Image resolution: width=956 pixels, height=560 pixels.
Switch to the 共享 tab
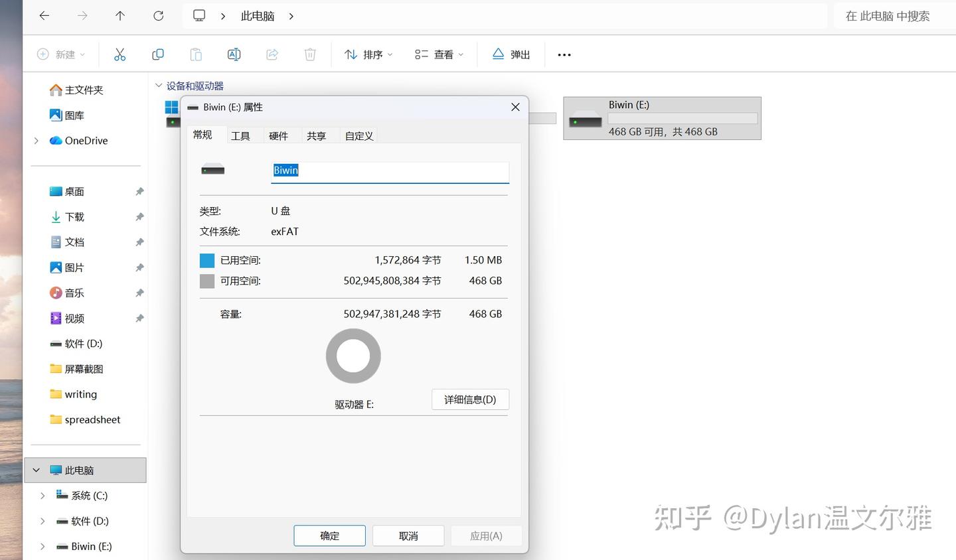(x=316, y=136)
